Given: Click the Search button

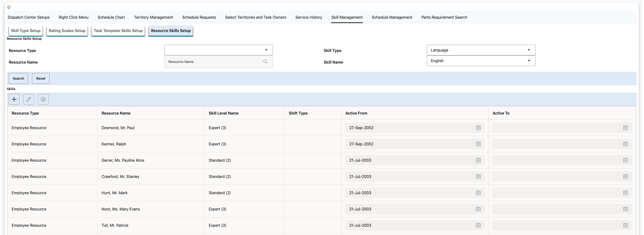Looking at the screenshot, I should click(x=18, y=78).
